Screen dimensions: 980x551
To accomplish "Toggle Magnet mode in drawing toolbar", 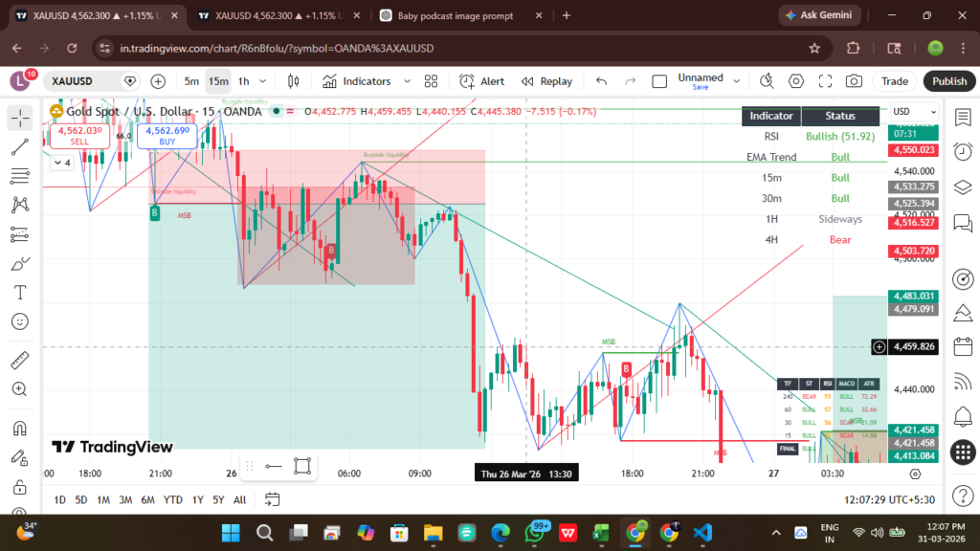I will pyautogui.click(x=19, y=430).
